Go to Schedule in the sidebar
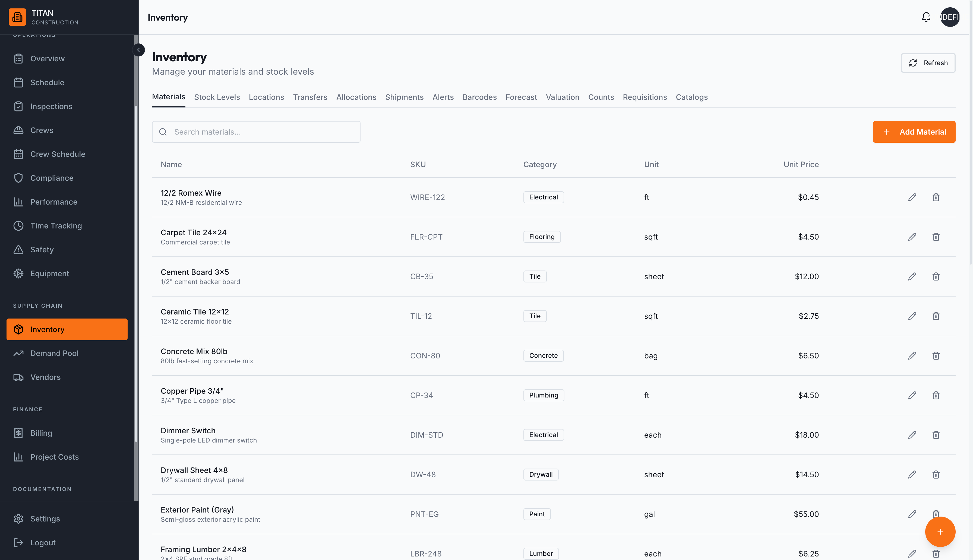The height and width of the screenshot is (560, 973). [x=67, y=82]
